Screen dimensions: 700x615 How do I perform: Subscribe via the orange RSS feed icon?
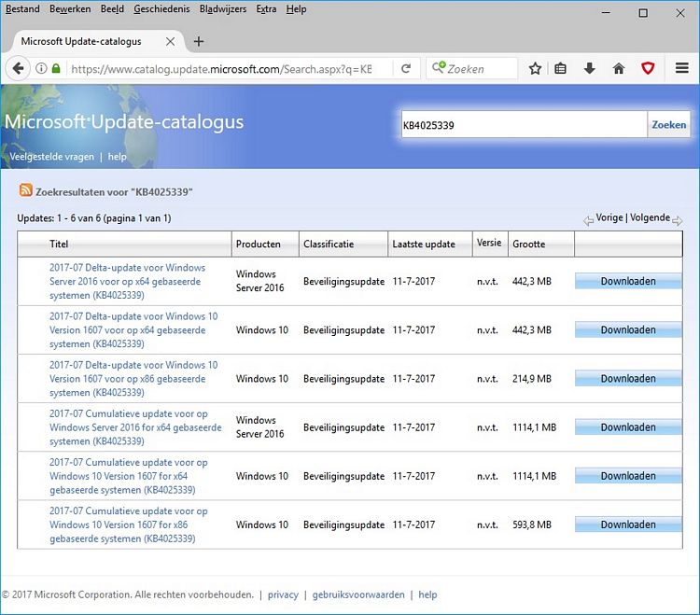[x=25, y=190]
